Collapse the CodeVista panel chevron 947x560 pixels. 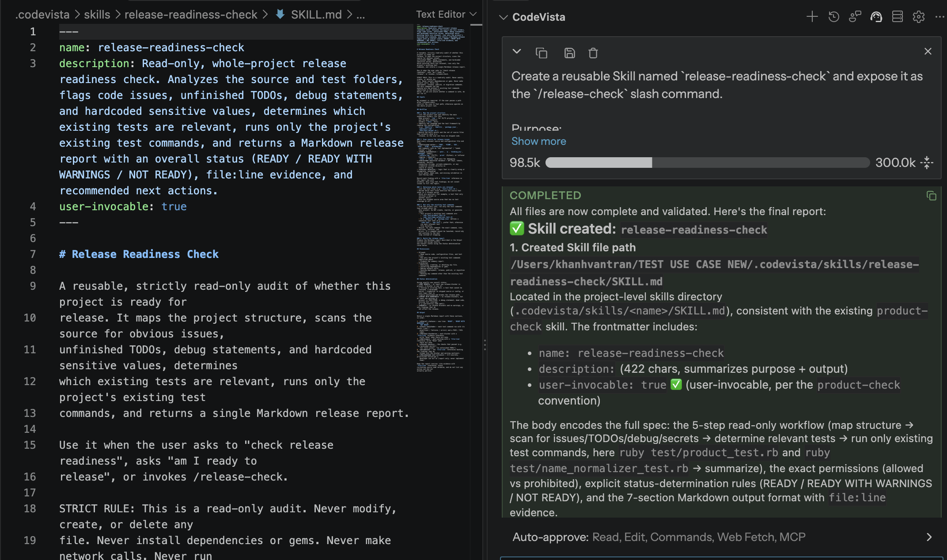(503, 17)
